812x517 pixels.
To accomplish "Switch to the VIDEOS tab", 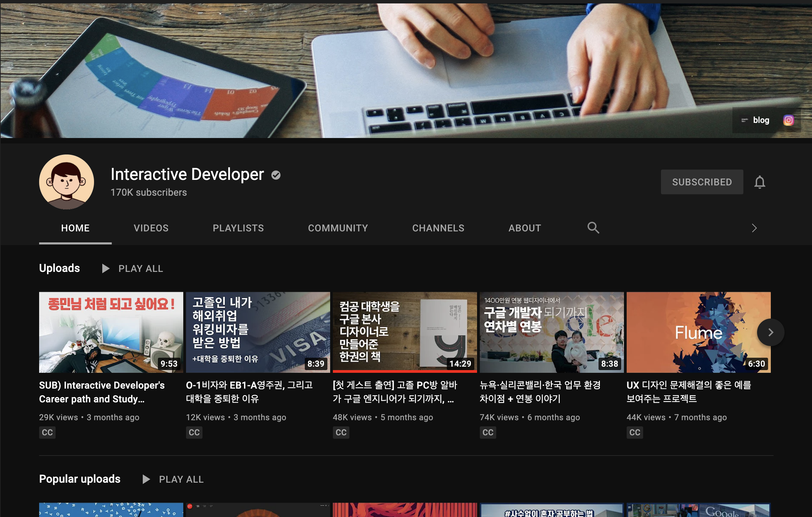I will (x=151, y=228).
